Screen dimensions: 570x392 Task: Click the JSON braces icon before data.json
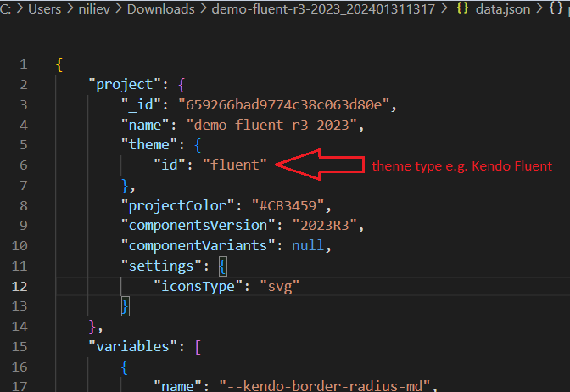point(462,8)
